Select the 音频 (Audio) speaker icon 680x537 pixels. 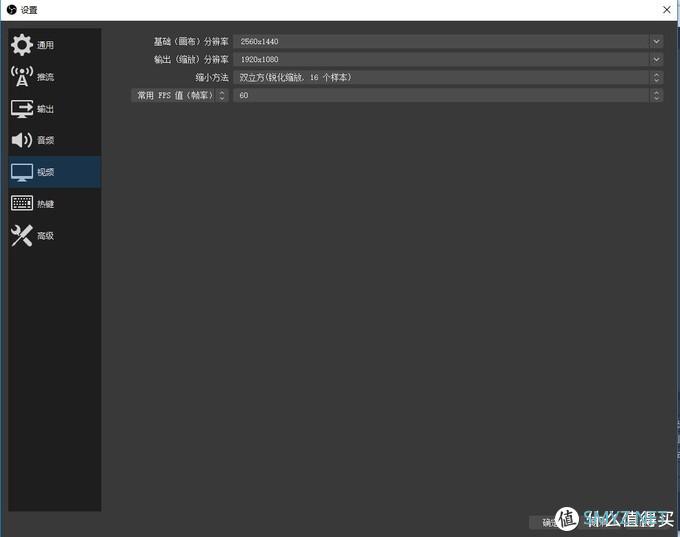pyautogui.click(x=22, y=140)
